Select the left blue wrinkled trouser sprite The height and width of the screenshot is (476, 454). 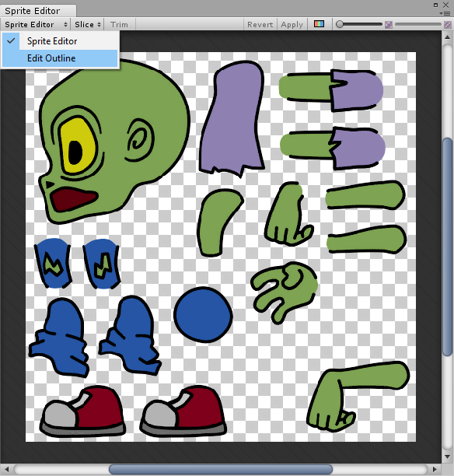(x=59, y=338)
